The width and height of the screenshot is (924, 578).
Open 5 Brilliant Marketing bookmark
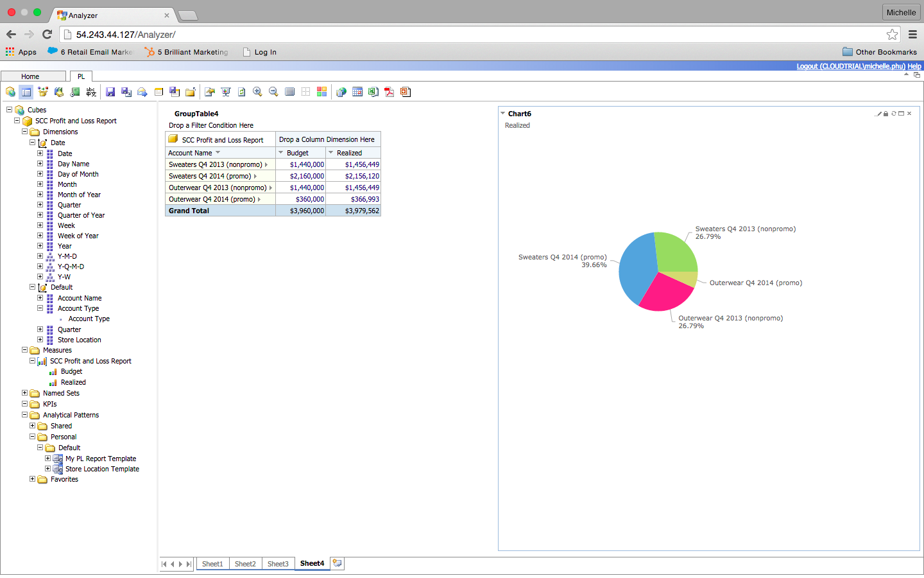[x=187, y=52]
